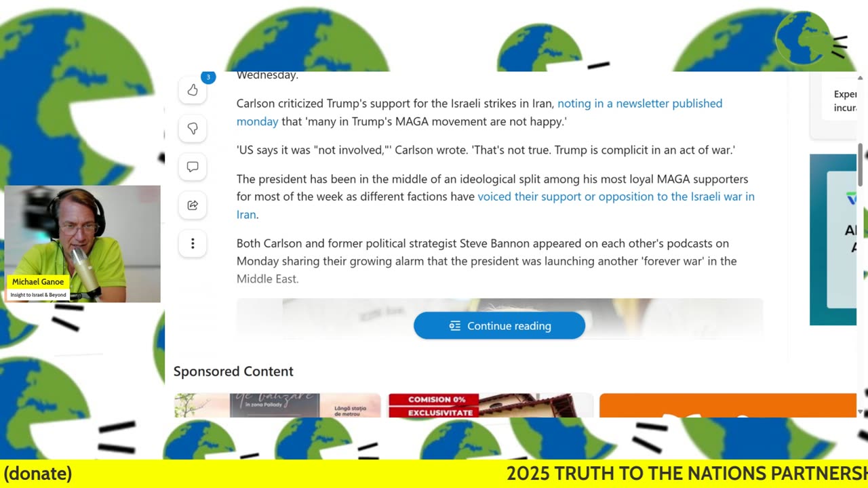
Task: Click the blue like count badge
Action: [208, 77]
